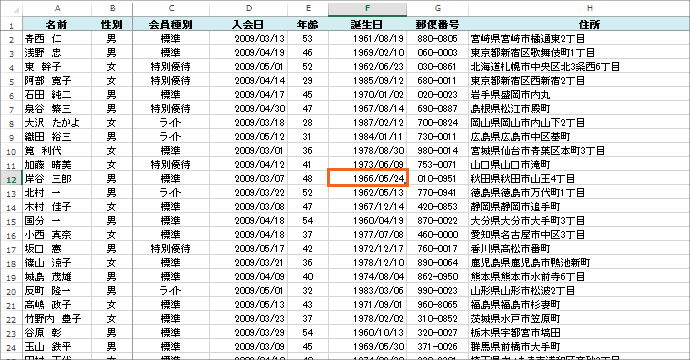Select cell containing 北海道札幌市中央区 address
Image resolution: width=690 pixels, height=360 pixels.
coord(579,66)
